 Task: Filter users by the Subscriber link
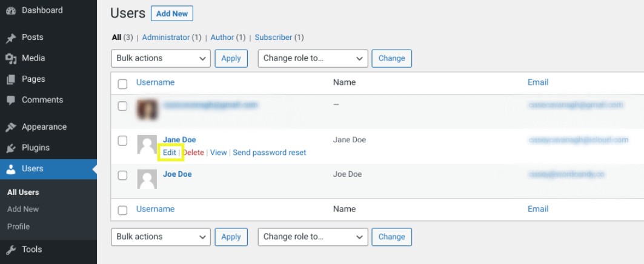click(x=273, y=38)
